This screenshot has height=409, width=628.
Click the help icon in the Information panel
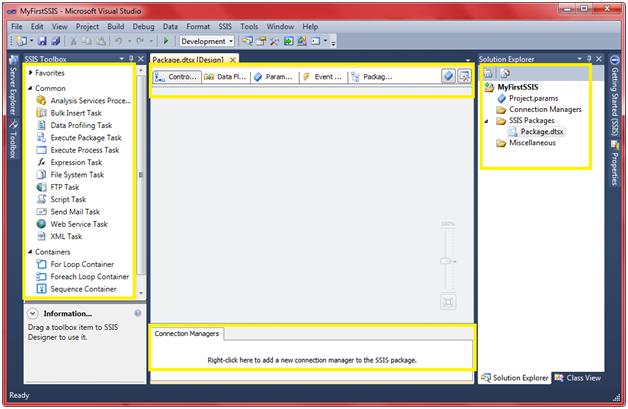click(138, 313)
